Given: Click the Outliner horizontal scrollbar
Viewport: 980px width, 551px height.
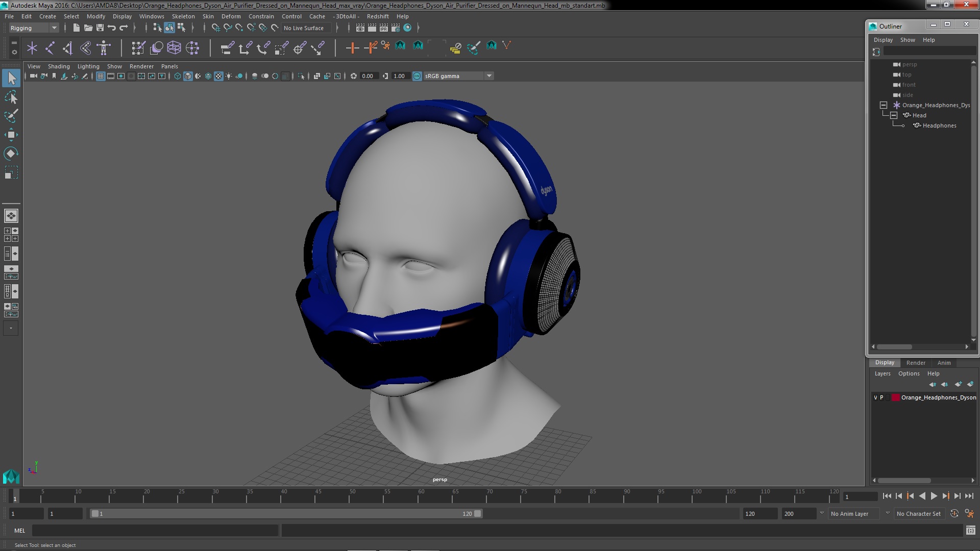Looking at the screenshot, I should pyautogui.click(x=894, y=347).
